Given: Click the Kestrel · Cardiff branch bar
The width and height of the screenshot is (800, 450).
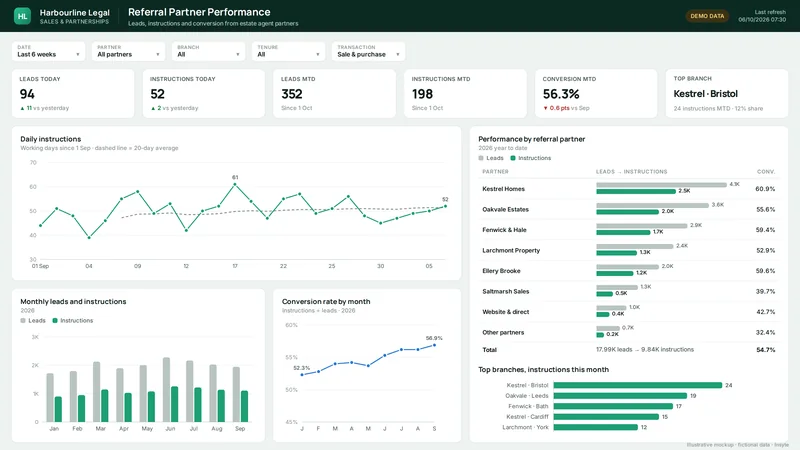Looking at the screenshot, I should [606, 417].
